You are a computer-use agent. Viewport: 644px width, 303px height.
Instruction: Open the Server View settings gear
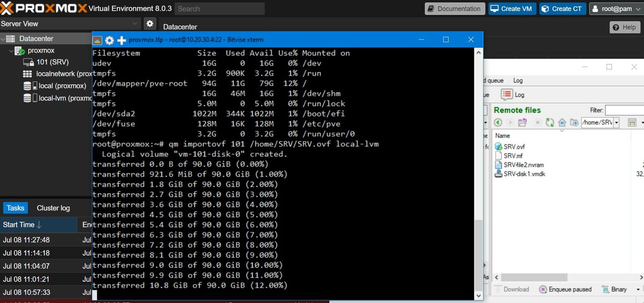[150, 24]
